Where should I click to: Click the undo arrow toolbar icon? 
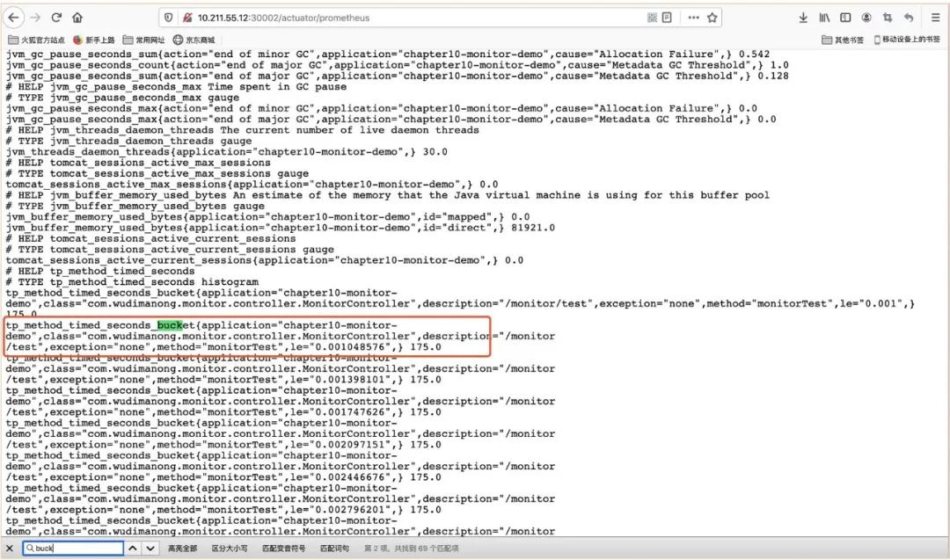point(908,18)
